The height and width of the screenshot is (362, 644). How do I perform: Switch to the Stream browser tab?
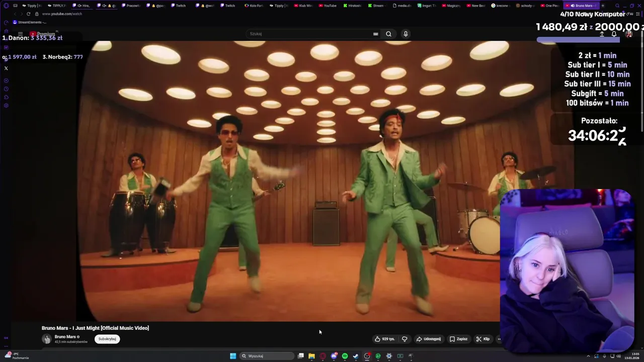[x=377, y=6]
